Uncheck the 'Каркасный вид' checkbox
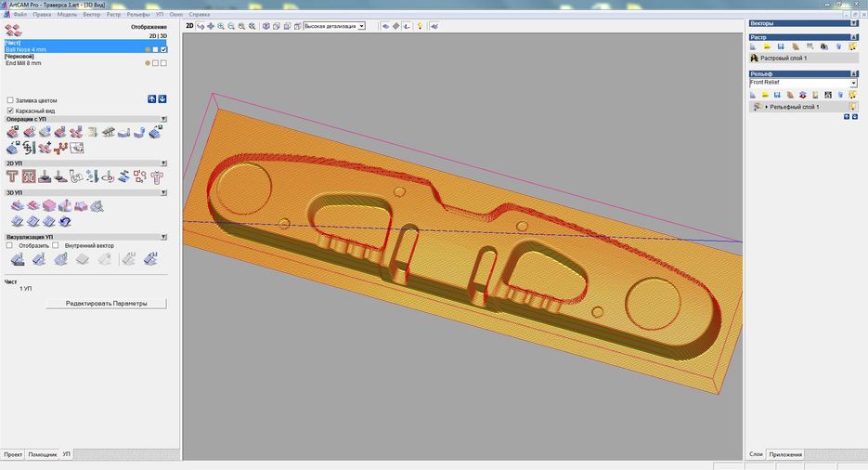This screenshot has width=868, height=470. coord(10,111)
